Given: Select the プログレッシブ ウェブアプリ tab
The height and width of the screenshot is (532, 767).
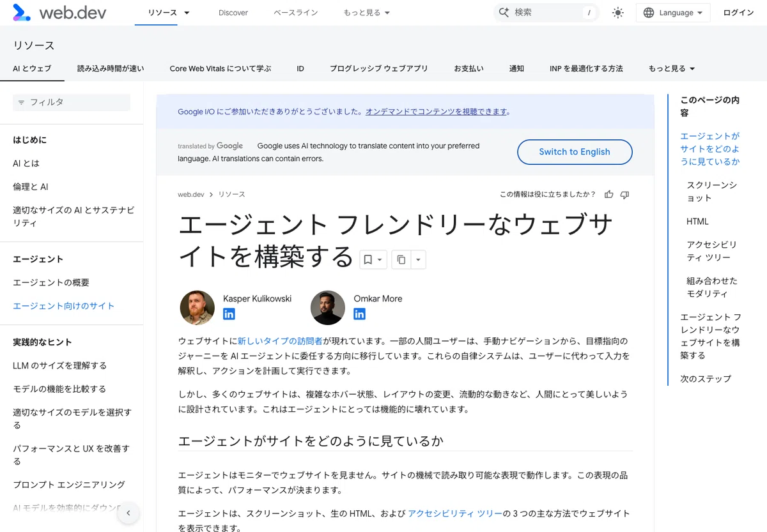Looking at the screenshot, I should 379,68.
